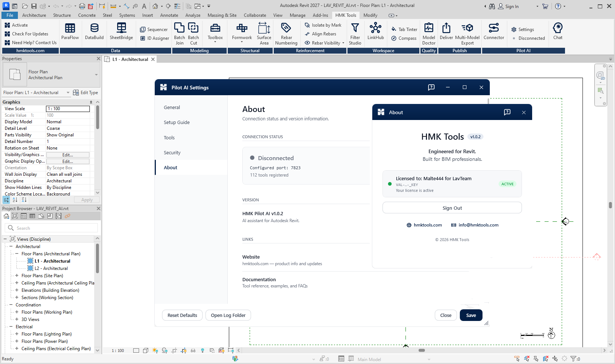Screen dimensions: 615x364
Task: Click the Reset Defaults button
Action: (x=182, y=315)
